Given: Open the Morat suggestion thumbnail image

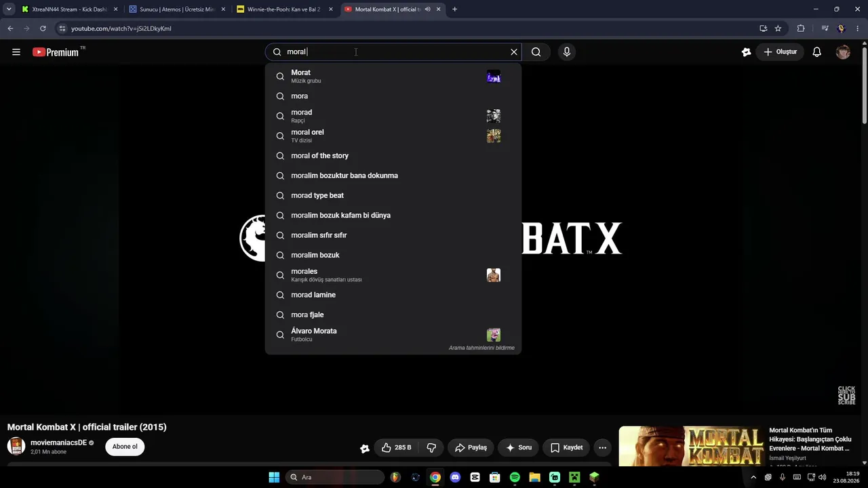Looking at the screenshot, I should [494, 76].
